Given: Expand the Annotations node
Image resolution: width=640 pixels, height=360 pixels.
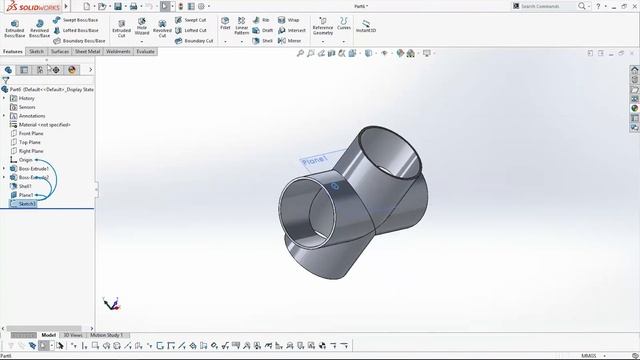Looking at the screenshot, I should pos(4,116).
